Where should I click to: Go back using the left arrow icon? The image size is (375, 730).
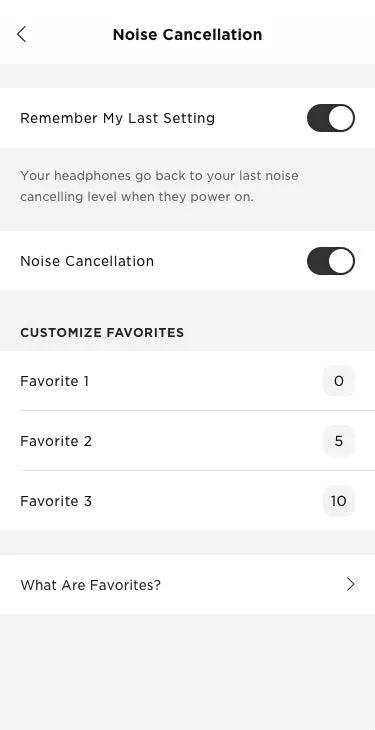coord(21,34)
